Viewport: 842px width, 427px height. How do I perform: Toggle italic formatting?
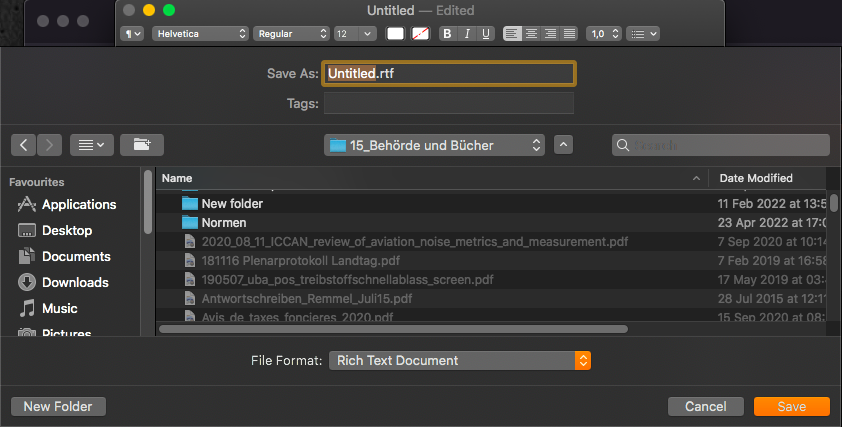467,34
